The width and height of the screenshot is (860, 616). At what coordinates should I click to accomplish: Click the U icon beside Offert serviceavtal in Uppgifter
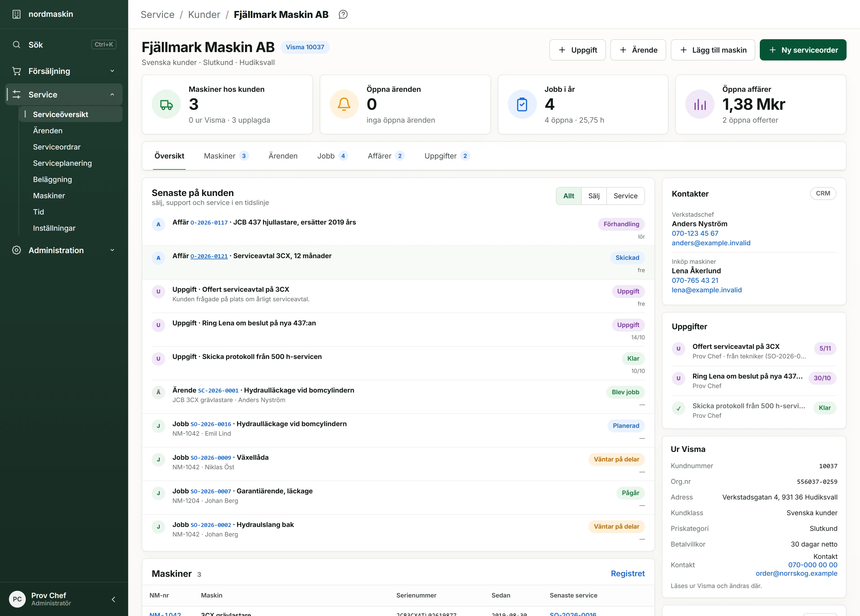coord(678,349)
